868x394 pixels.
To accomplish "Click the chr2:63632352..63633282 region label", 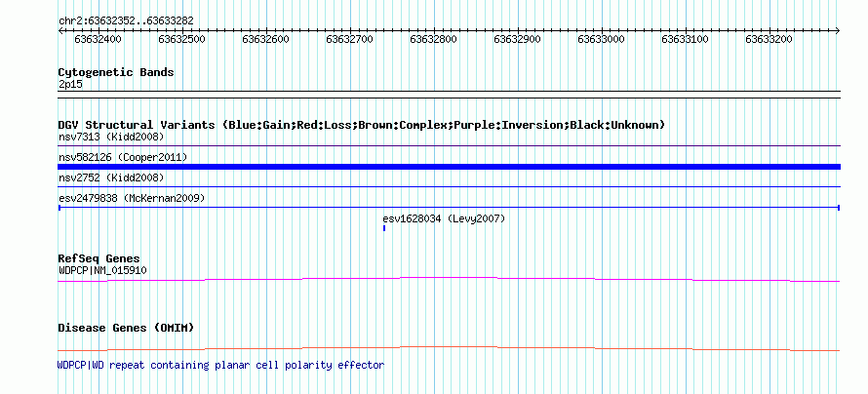I will tap(126, 21).
